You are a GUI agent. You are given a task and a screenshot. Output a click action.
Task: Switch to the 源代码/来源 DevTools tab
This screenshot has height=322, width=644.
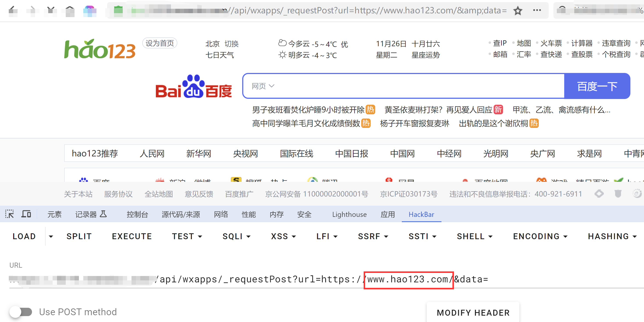tap(181, 214)
